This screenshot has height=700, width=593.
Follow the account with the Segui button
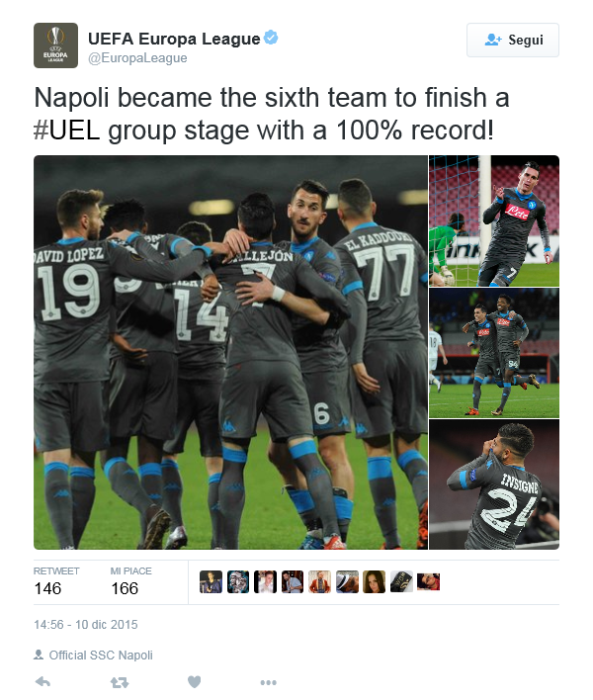513,41
